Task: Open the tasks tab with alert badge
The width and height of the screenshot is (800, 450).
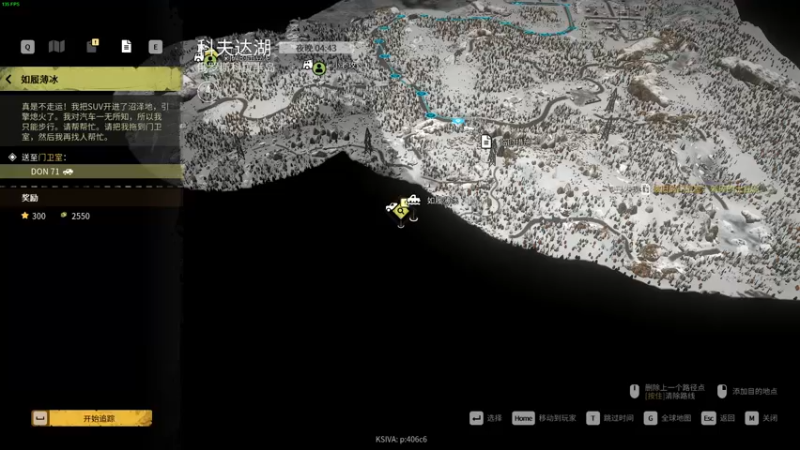Action: click(92, 46)
